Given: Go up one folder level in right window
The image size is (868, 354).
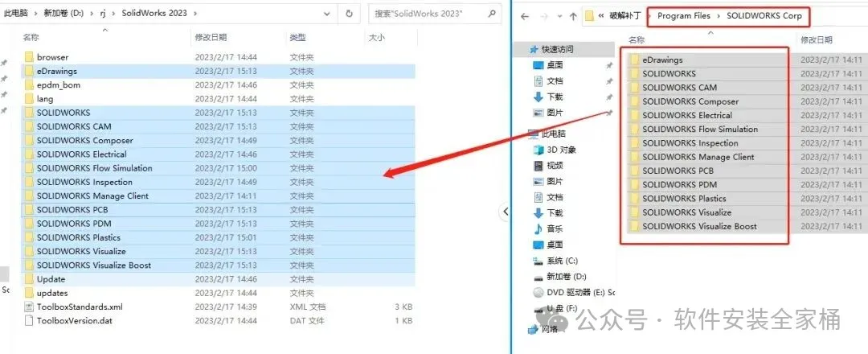Looking at the screenshot, I should click(574, 17).
